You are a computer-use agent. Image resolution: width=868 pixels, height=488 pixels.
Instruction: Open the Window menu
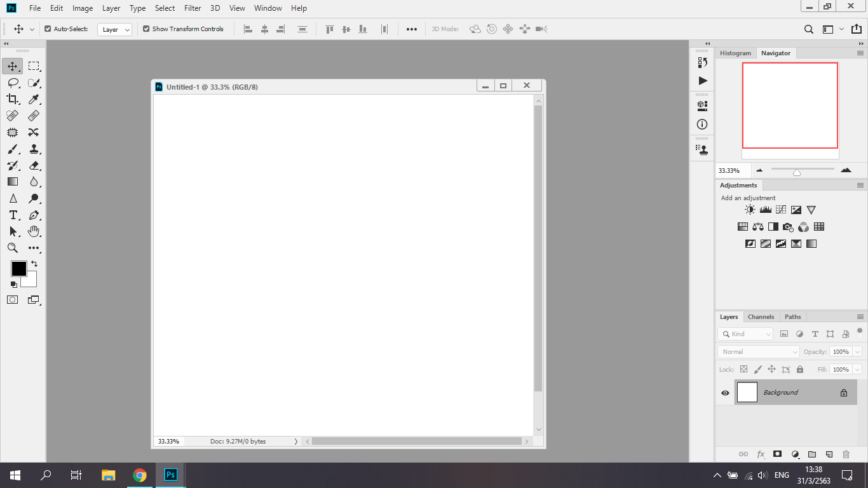tap(268, 8)
